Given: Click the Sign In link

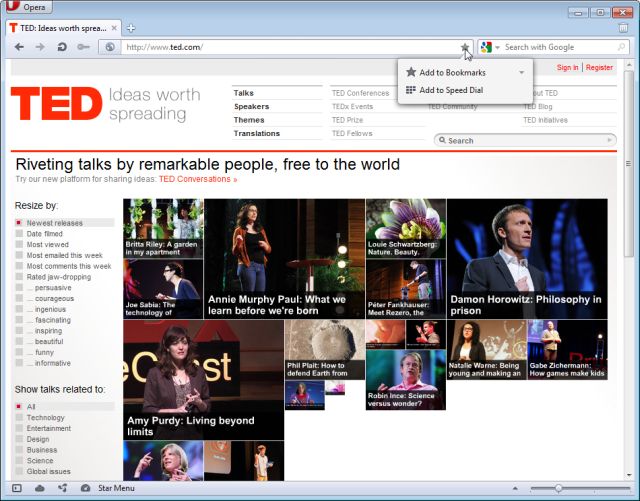Looking at the screenshot, I should click(x=567, y=68).
